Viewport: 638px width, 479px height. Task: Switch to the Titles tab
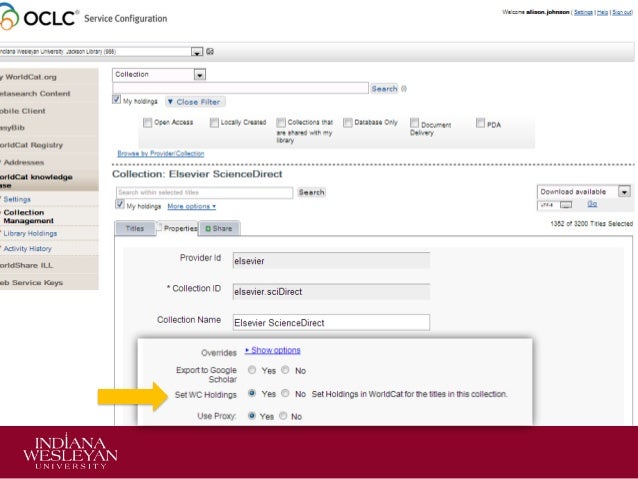click(135, 228)
